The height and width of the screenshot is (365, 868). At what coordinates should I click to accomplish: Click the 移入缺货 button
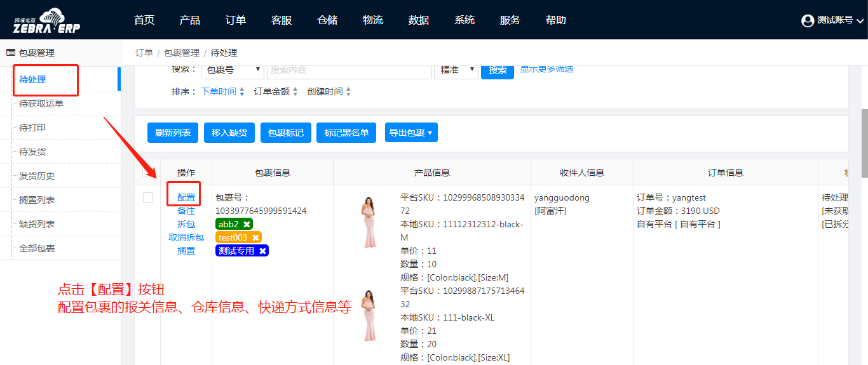[x=229, y=133]
